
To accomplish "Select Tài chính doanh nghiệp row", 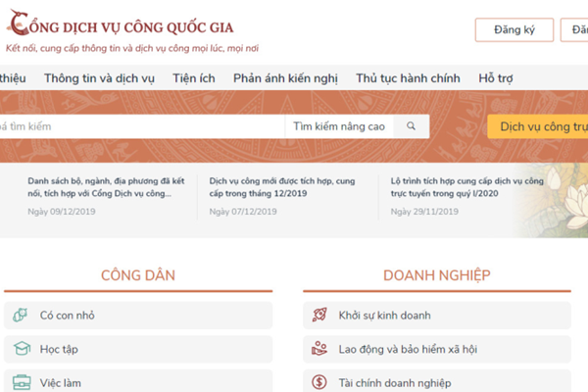I will 437,381.
